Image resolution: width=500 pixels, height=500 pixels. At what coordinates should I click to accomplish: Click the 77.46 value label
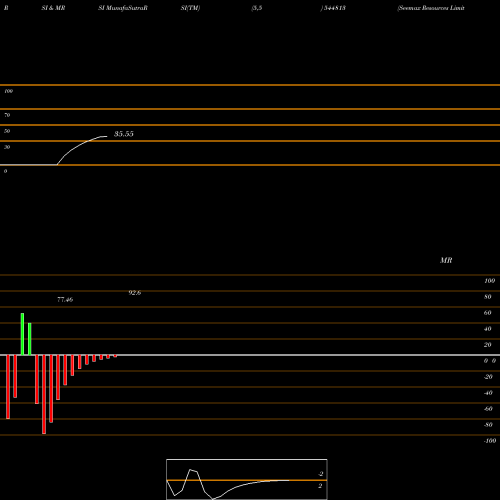[65, 300]
